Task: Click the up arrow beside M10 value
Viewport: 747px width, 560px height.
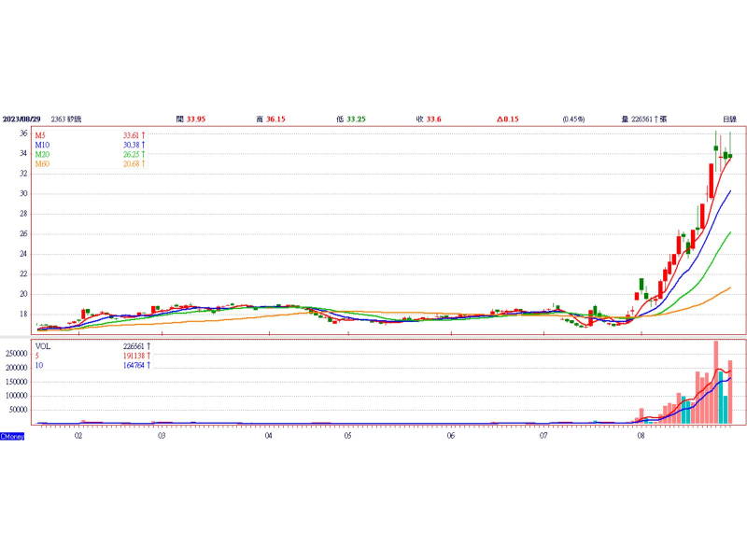Action: pos(144,145)
